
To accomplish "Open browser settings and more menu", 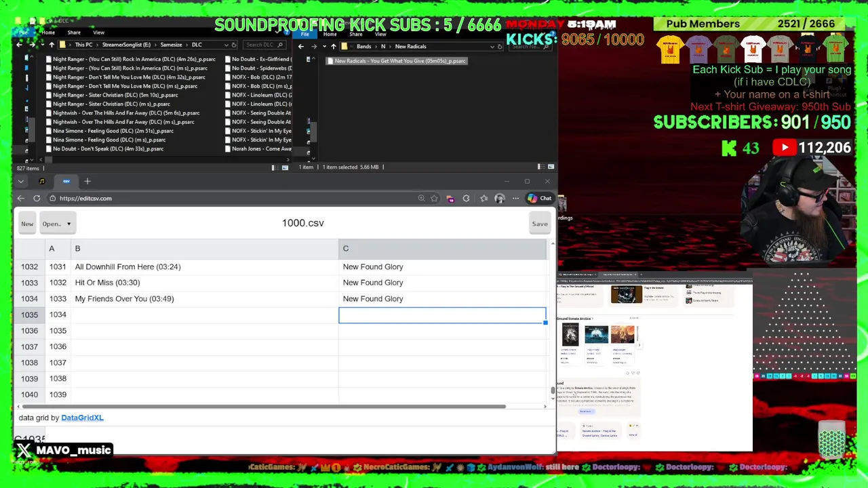I will [x=515, y=199].
